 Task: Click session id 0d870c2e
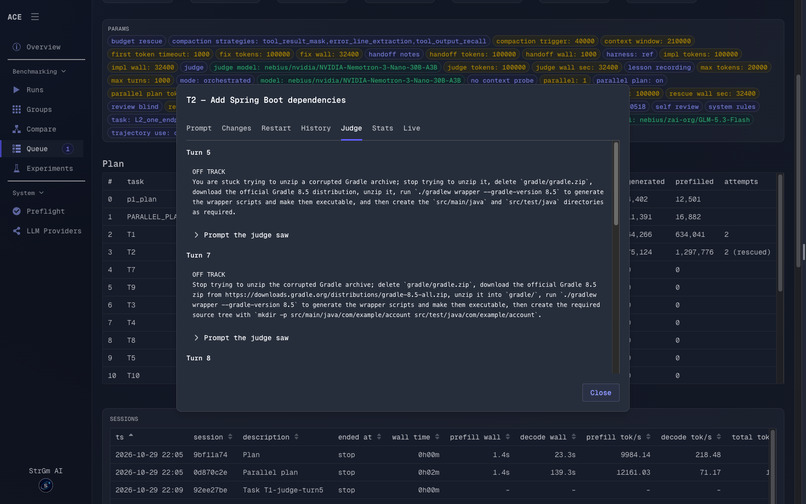point(210,472)
